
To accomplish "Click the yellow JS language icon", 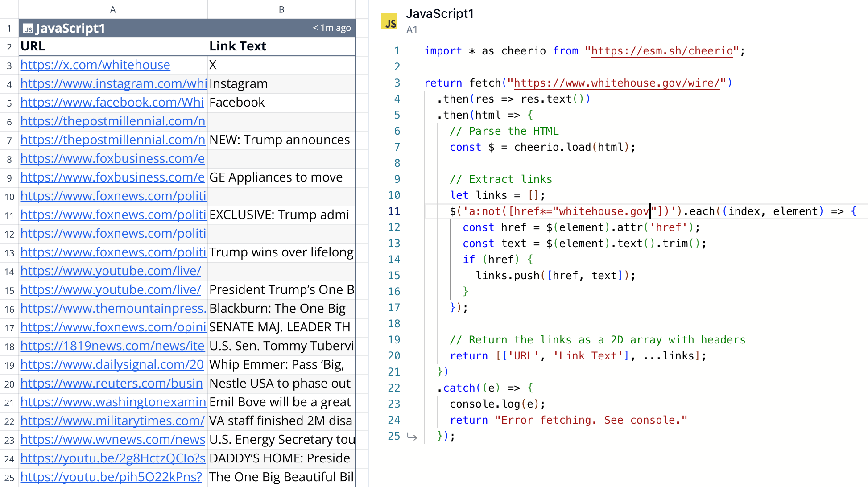I will (x=389, y=22).
